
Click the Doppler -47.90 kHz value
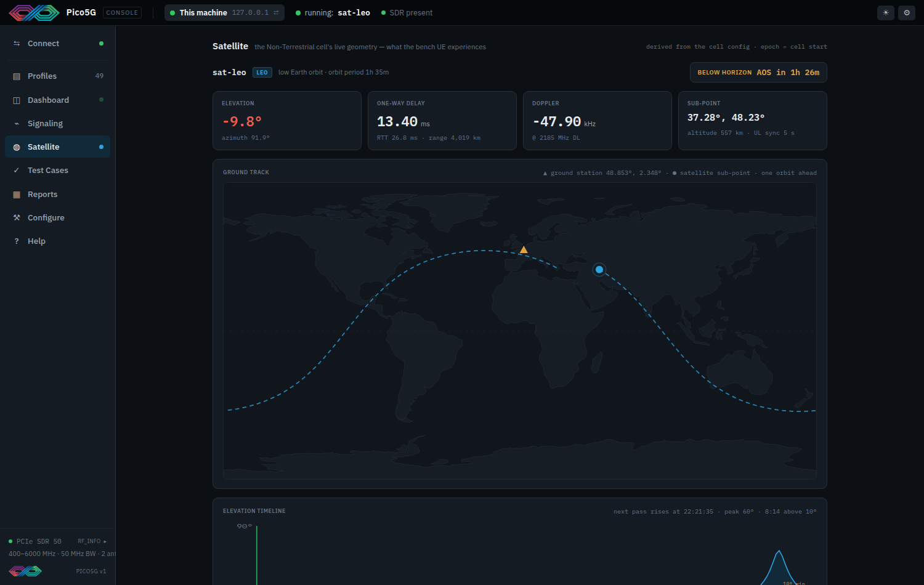pos(564,122)
